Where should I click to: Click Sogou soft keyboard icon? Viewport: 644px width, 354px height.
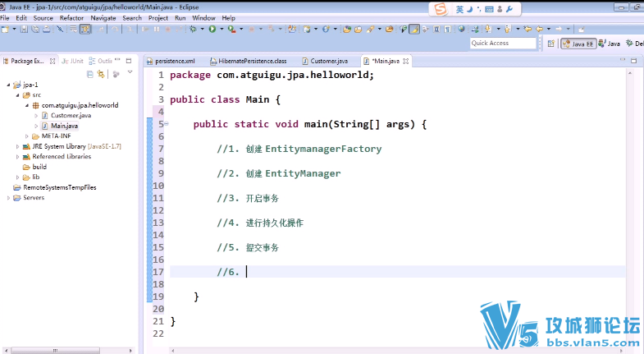489,9
